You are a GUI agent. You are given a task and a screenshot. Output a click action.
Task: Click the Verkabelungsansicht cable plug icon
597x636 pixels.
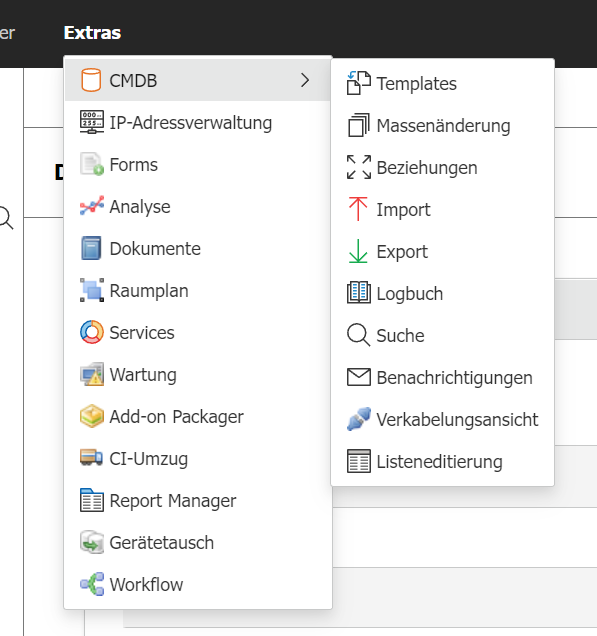pyautogui.click(x=359, y=419)
